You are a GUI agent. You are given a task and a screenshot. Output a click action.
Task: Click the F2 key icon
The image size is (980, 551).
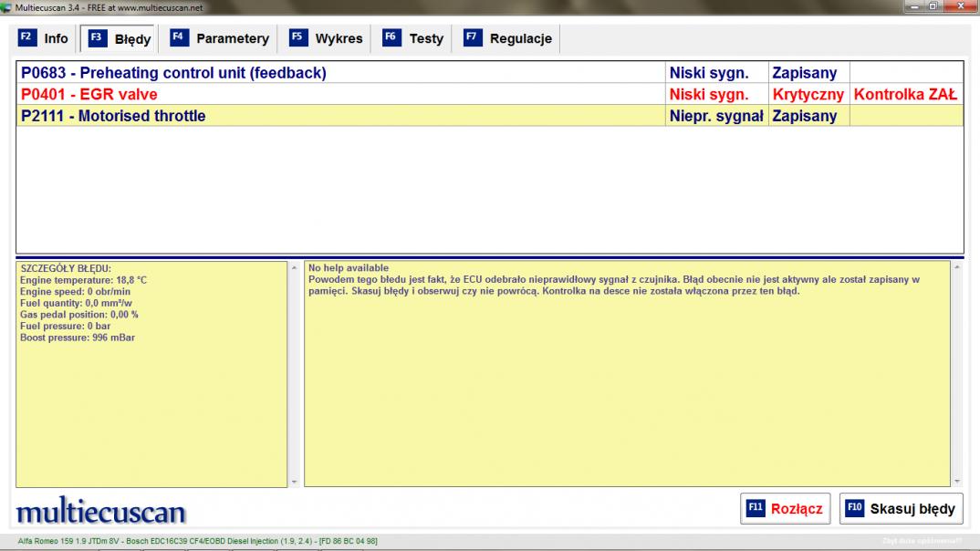26,37
